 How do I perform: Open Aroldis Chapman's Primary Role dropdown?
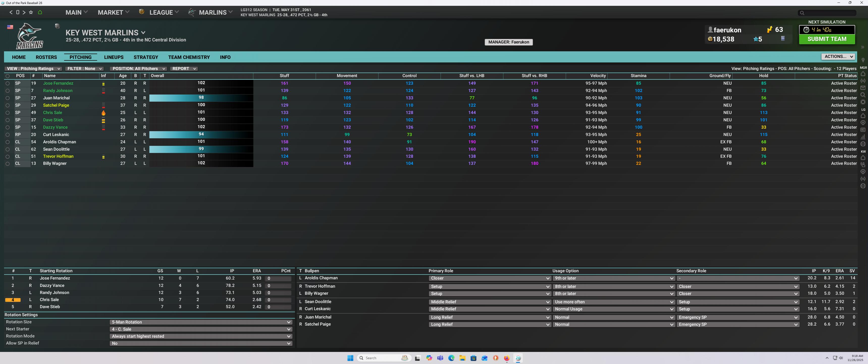tap(490, 278)
